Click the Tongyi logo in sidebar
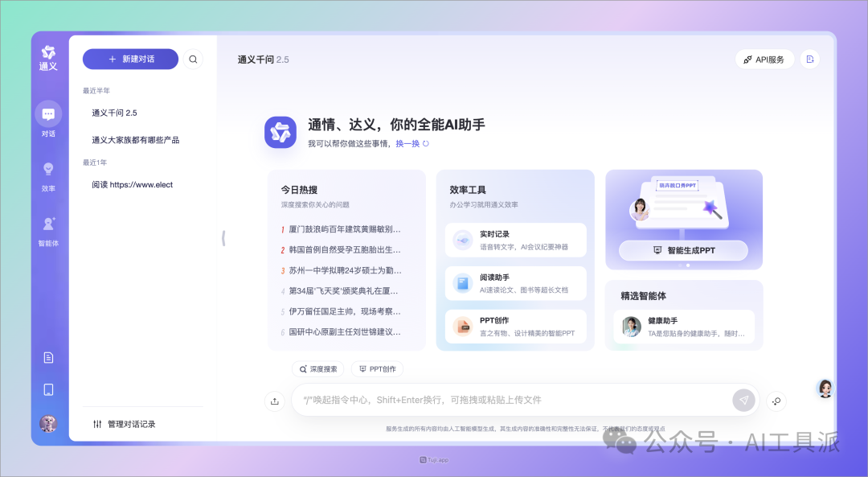The height and width of the screenshot is (477, 868). (48, 58)
